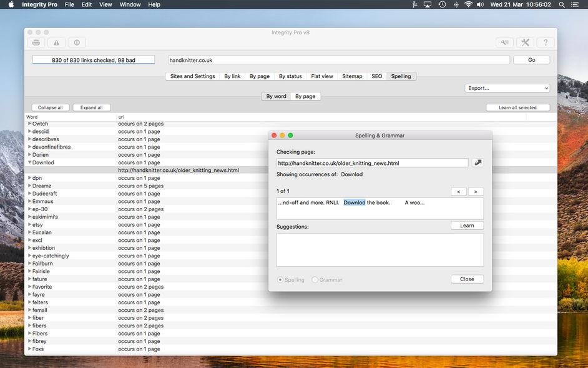
Task: Click the Collapse all button
Action: pos(51,107)
